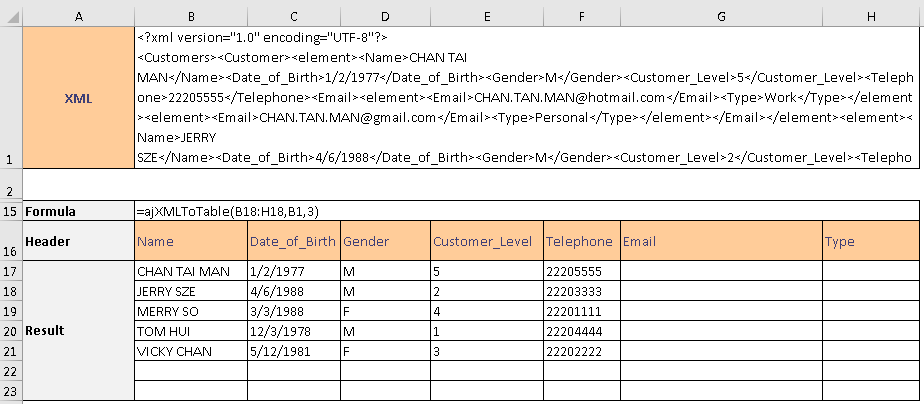Click the orange XML label cell
The width and height of the screenshot is (924, 404).
click(x=78, y=97)
